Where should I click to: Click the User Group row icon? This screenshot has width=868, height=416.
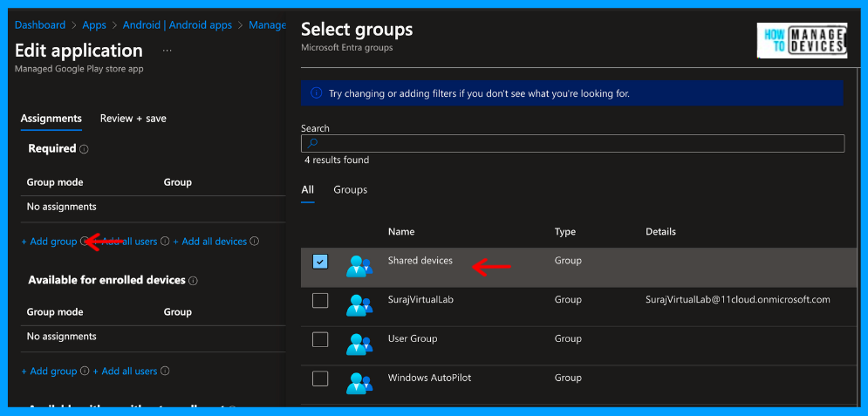coord(359,344)
